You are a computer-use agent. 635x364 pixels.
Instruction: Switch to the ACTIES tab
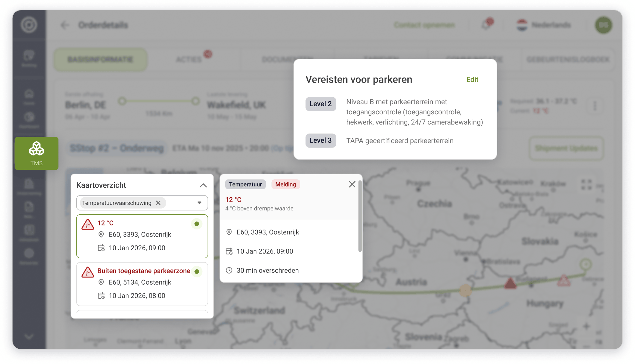click(189, 60)
